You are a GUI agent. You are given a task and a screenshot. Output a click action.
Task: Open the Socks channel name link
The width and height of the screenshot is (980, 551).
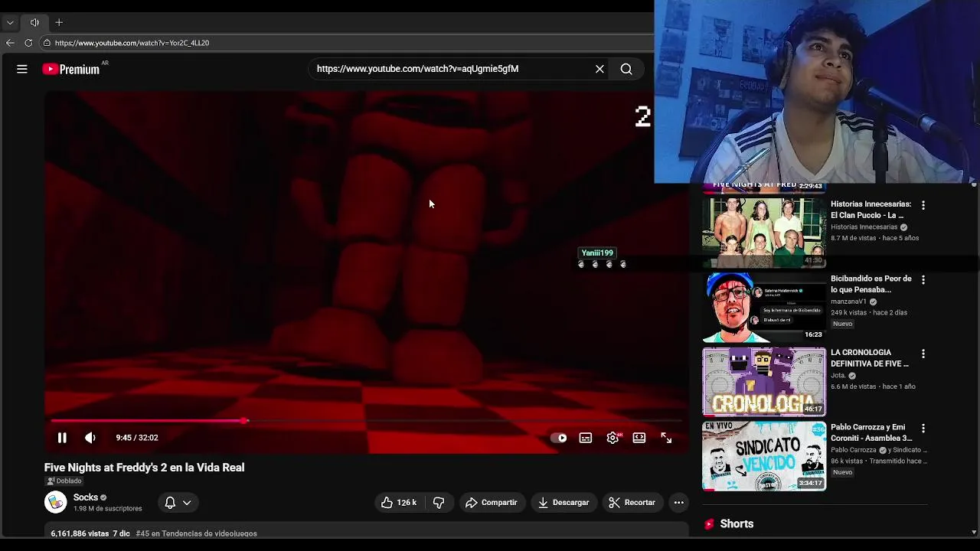[86, 497]
